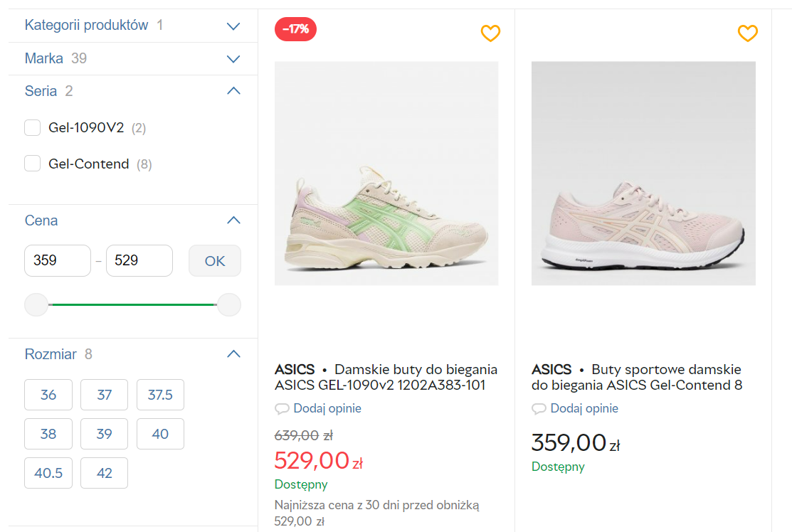The width and height of the screenshot is (792, 532).
Task: Check the Gel-1090V2 series checkbox
Action: [32, 128]
